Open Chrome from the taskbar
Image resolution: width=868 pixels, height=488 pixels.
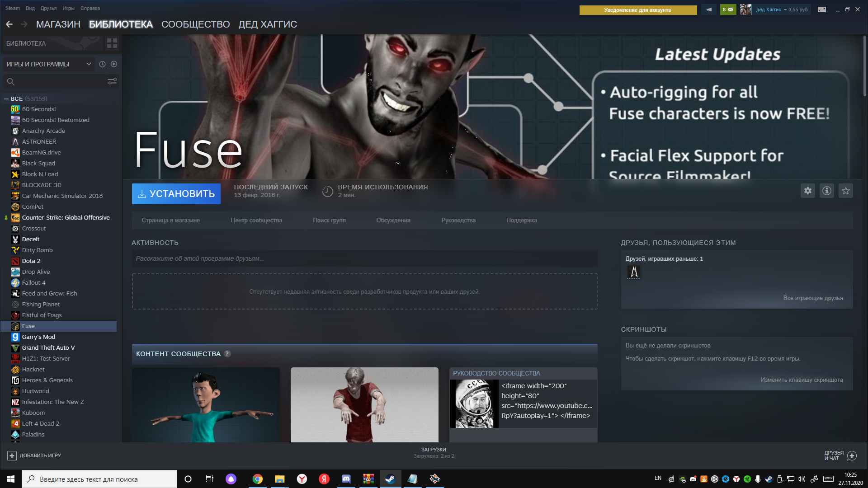258,479
